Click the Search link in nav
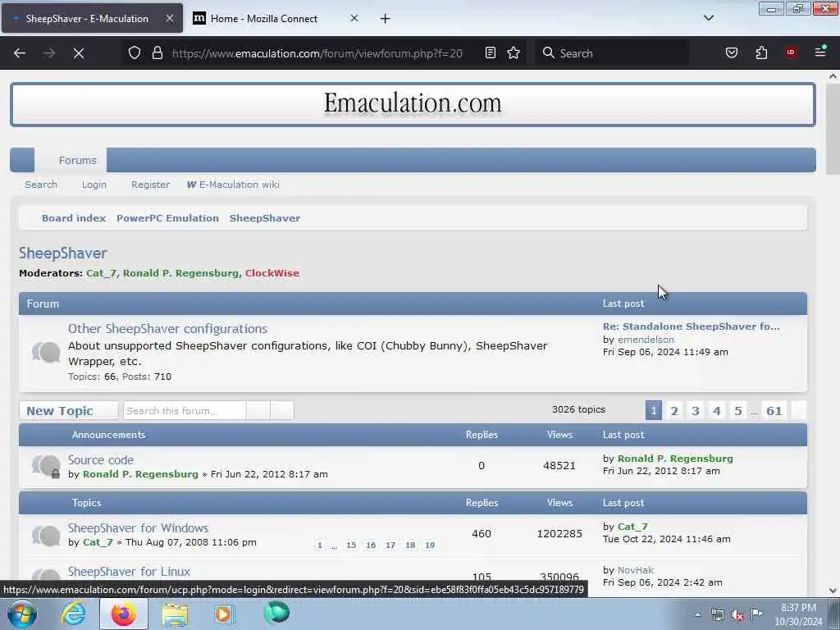This screenshot has width=840, height=630. coord(41,185)
